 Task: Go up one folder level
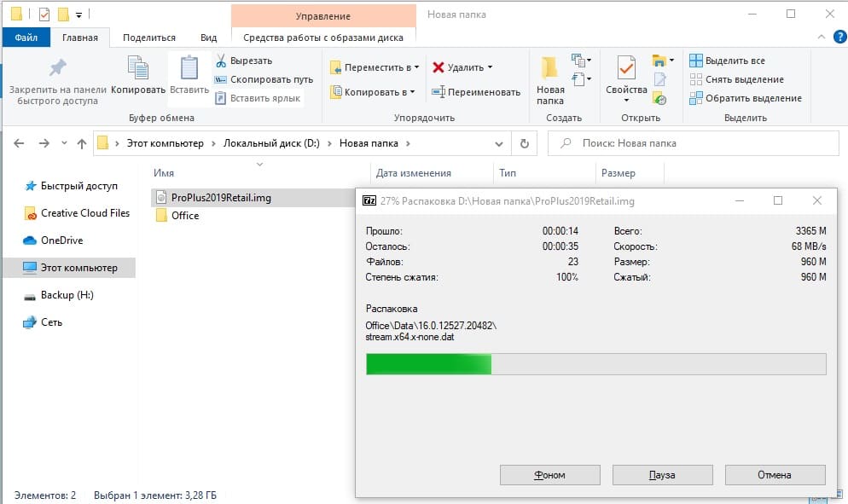click(x=82, y=143)
